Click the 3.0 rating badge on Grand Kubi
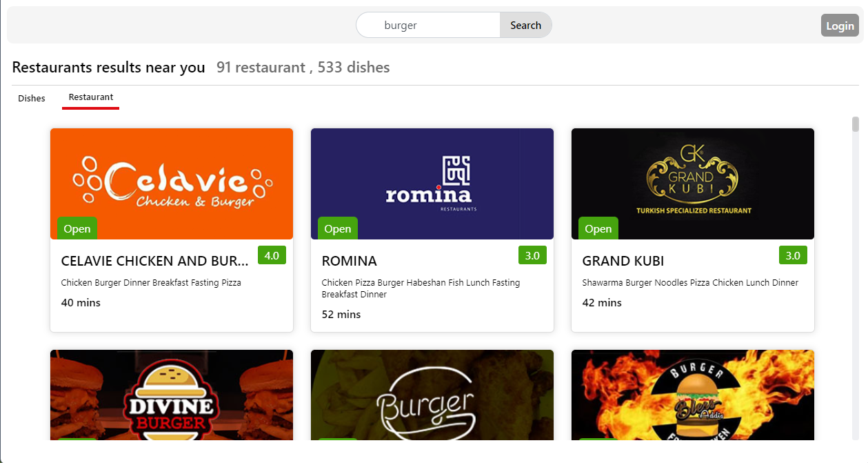Screen dimensions: 868x463 (793, 255)
